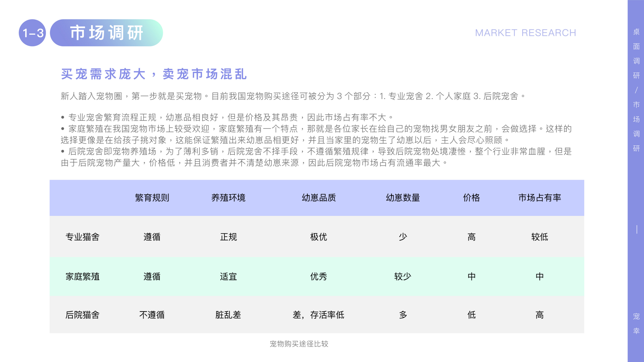Click the 养殖环境 column header
The image size is (644, 362).
228,198
